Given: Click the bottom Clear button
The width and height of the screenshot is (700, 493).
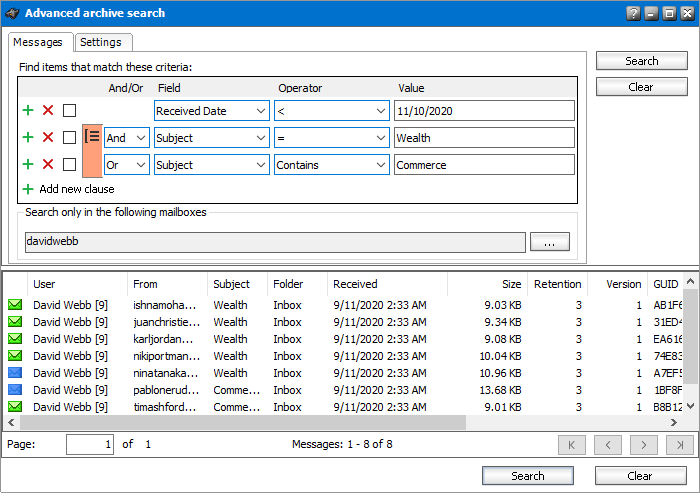Looking at the screenshot, I should 640,476.
